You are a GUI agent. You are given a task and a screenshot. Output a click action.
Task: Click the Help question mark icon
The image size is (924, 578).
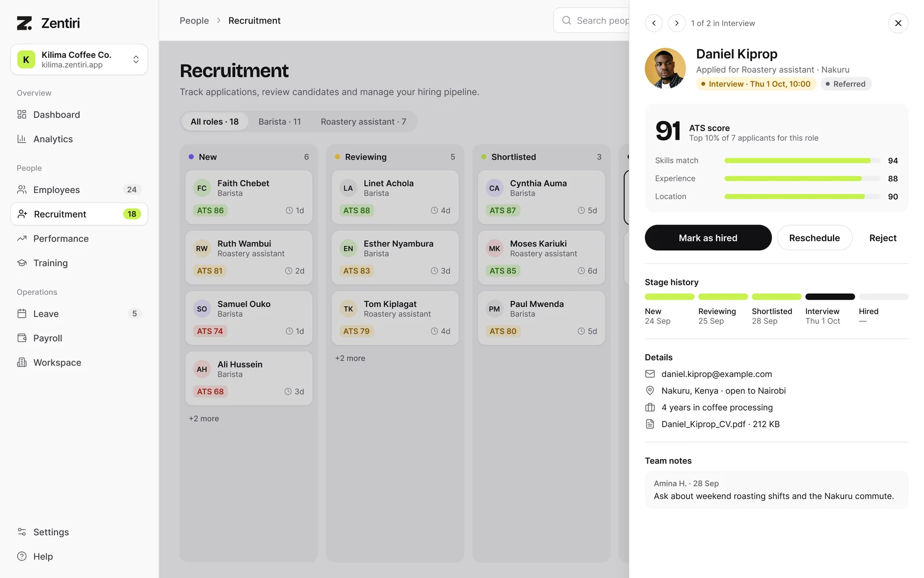[22, 556]
